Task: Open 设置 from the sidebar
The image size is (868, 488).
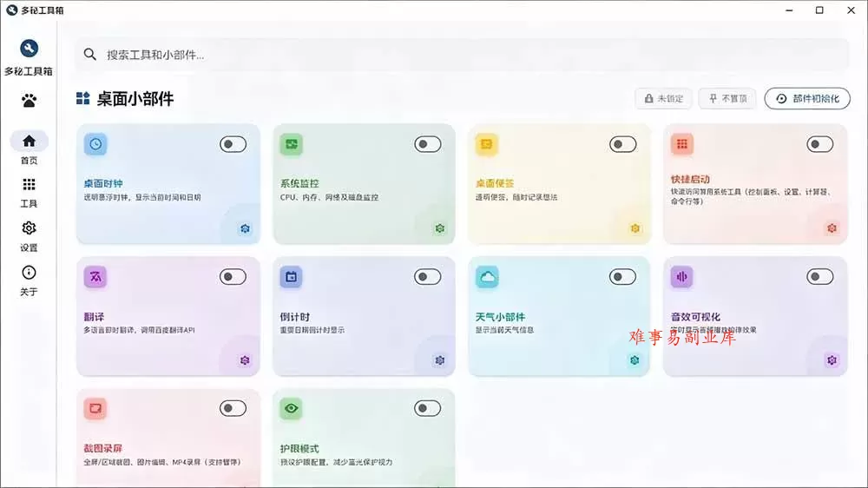Action: pyautogui.click(x=29, y=236)
